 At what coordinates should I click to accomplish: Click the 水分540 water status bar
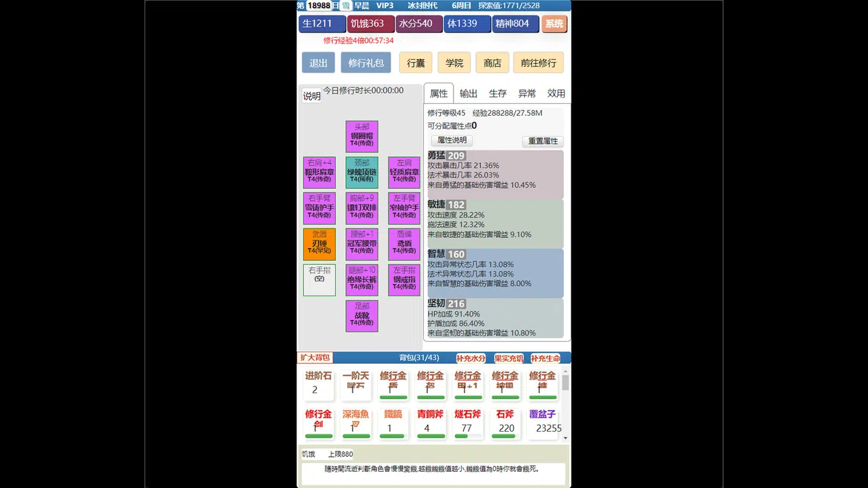point(419,24)
